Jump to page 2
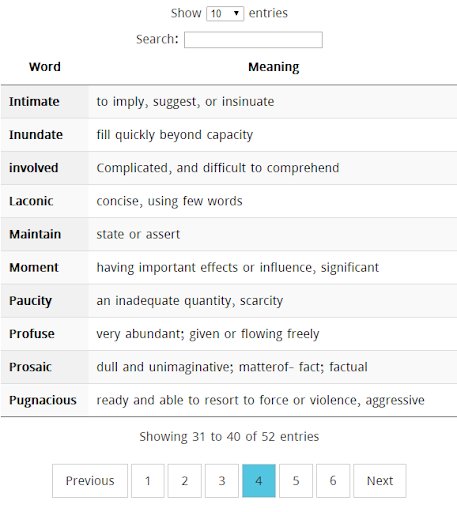Screen dimensions: 457x512 185,481
